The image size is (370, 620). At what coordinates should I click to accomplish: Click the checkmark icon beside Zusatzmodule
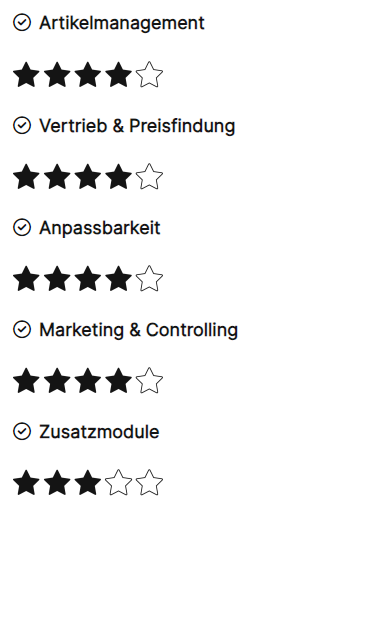point(22,431)
